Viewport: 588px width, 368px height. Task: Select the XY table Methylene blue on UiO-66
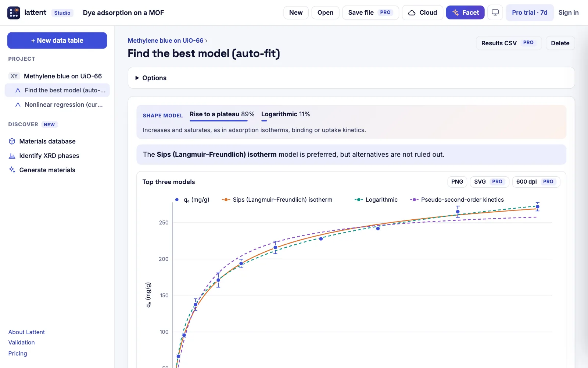(57, 76)
